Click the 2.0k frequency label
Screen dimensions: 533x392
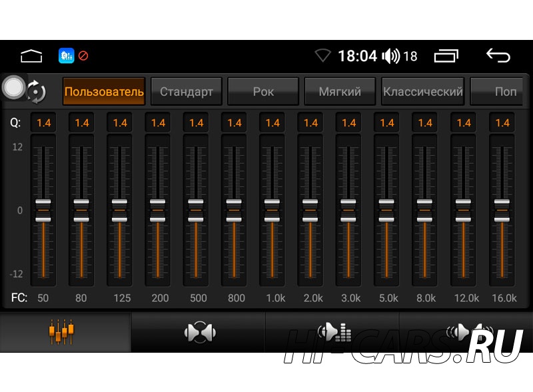tap(313, 298)
